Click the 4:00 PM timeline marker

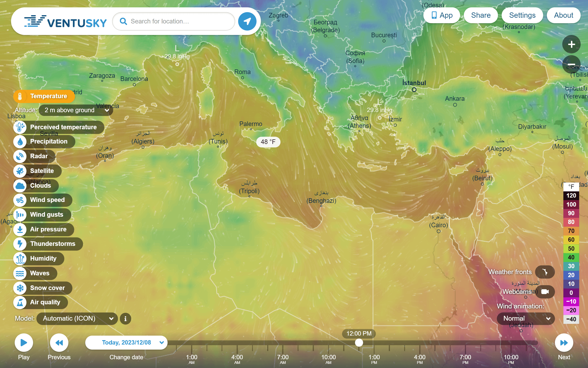click(x=420, y=359)
